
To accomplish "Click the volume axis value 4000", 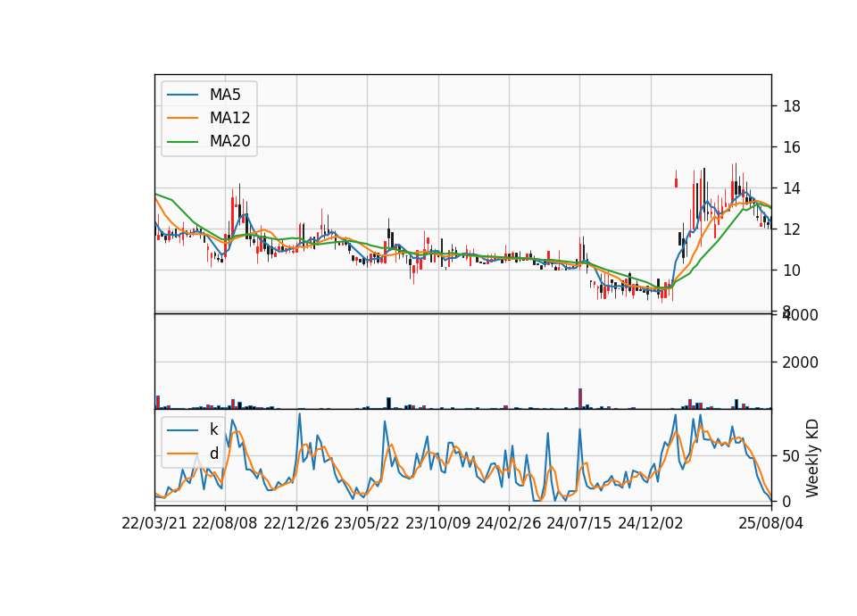I will point(800,315).
